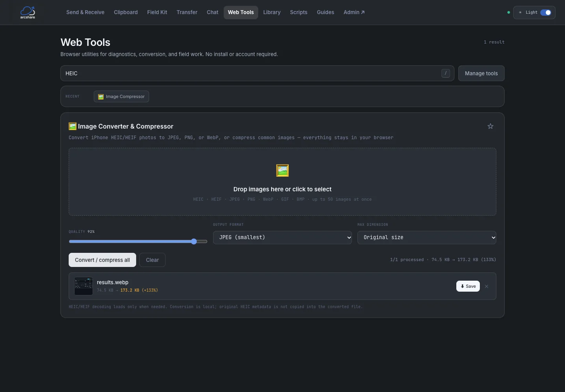Click the picture icon in the drop zone
Screen dimensions: 565x392
coord(282,171)
